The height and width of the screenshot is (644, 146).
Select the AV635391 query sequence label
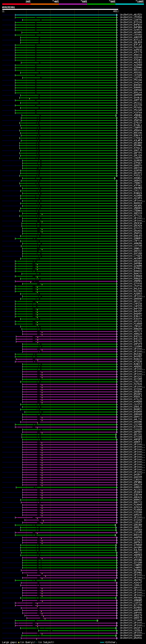pyautogui.click(x=8, y=8)
